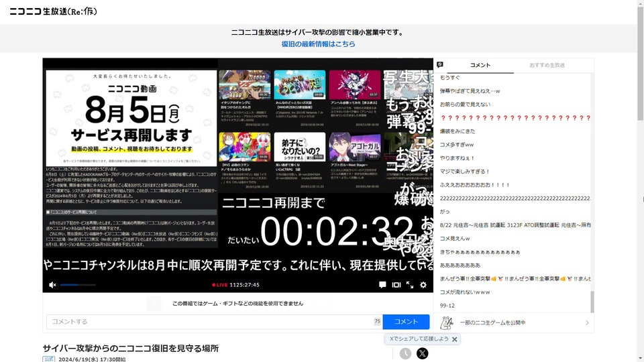Click the broadcast title サイバー攻撃からのニコニコ復旧を見守る場所
The height and width of the screenshot is (362, 644).
[131, 349]
